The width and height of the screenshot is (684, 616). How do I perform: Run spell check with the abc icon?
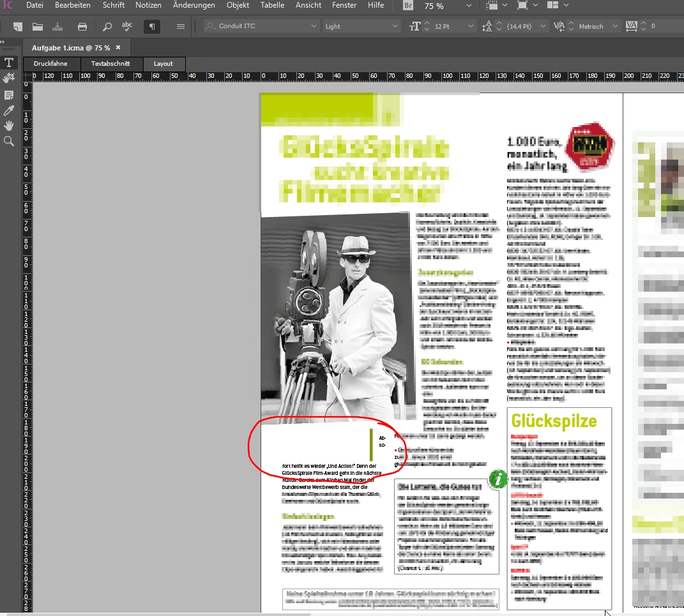tap(127, 26)
